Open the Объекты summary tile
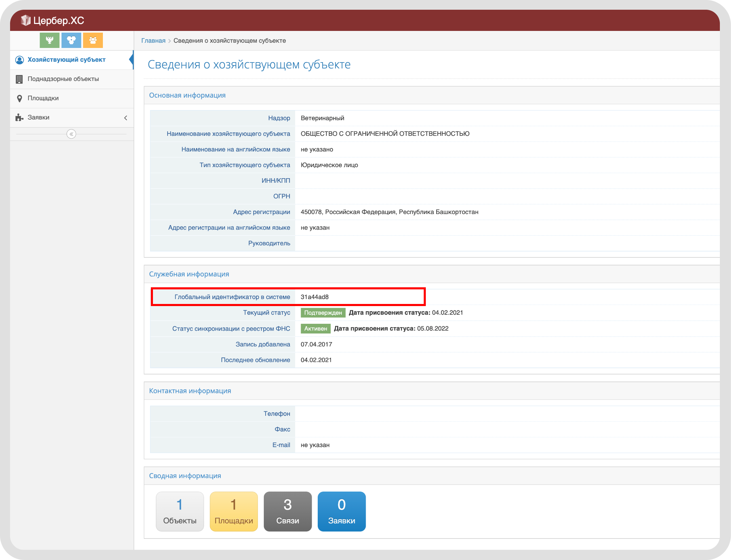Viewport: 731px width, 560px height. pyautogui.click(x=180, y=511)
